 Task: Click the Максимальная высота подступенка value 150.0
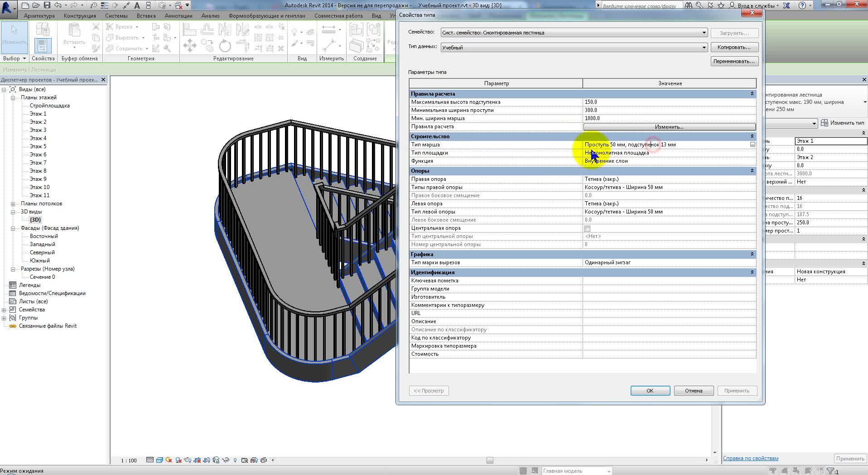(669, 102)
